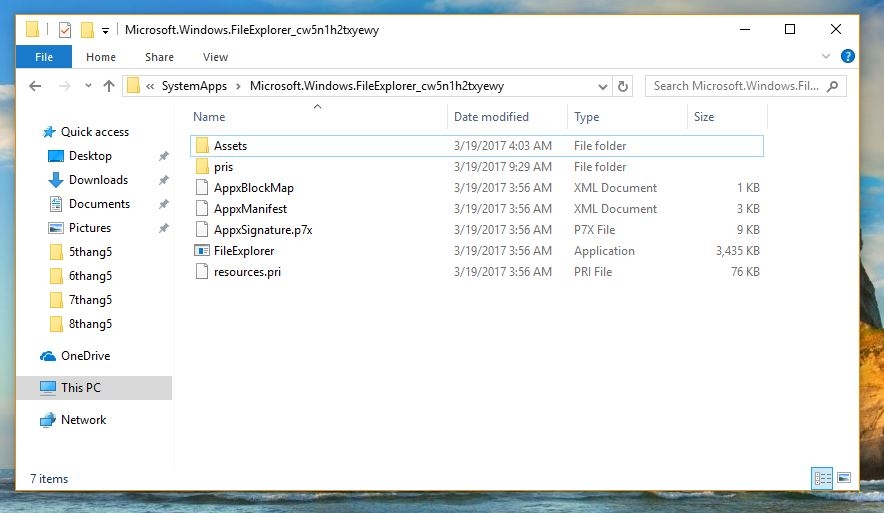Open the address bar history dropdown
Image resolution: width=884 pixels, height=513 pixels.
point(603,87)
